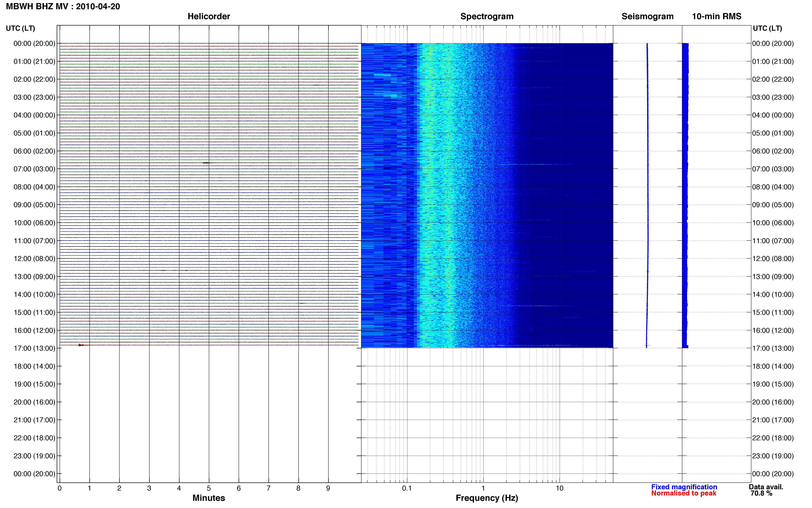This screenshot has width=812, height=508.
Task: Click 23:00 (19:00) on the Helicorder time axis
Action: (x=34, y=456)
